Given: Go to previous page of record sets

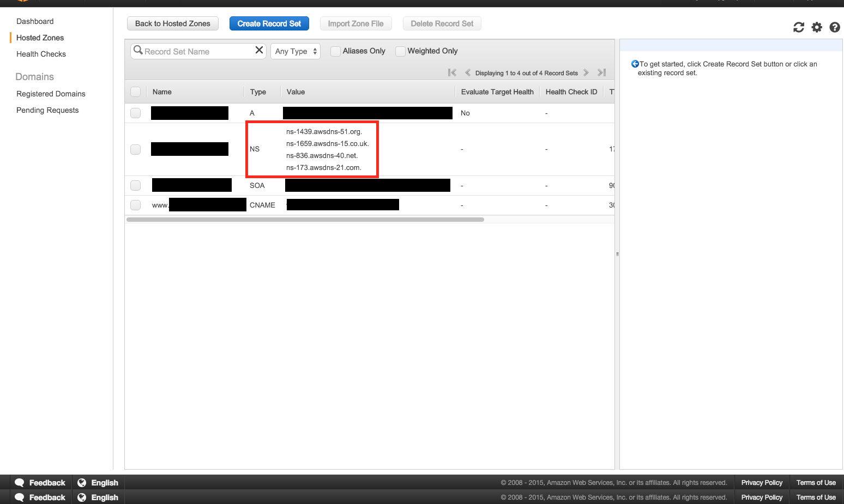Looking at the screenshot, I should click(468, 72).
